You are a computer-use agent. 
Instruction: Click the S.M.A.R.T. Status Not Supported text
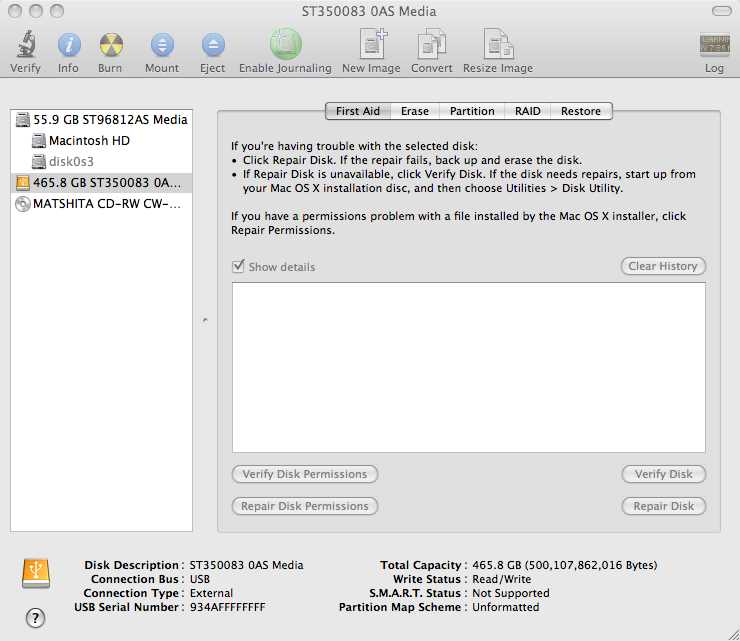[x=511, y=593]
